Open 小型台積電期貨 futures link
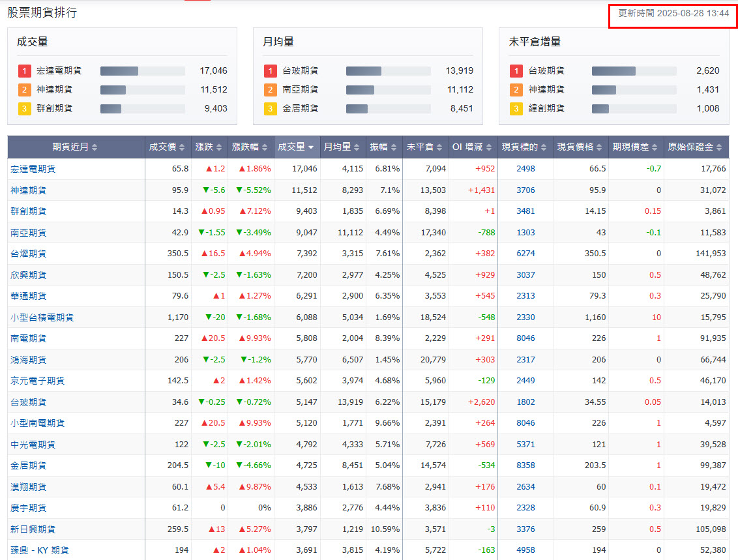738x560 pixels. 42,317
